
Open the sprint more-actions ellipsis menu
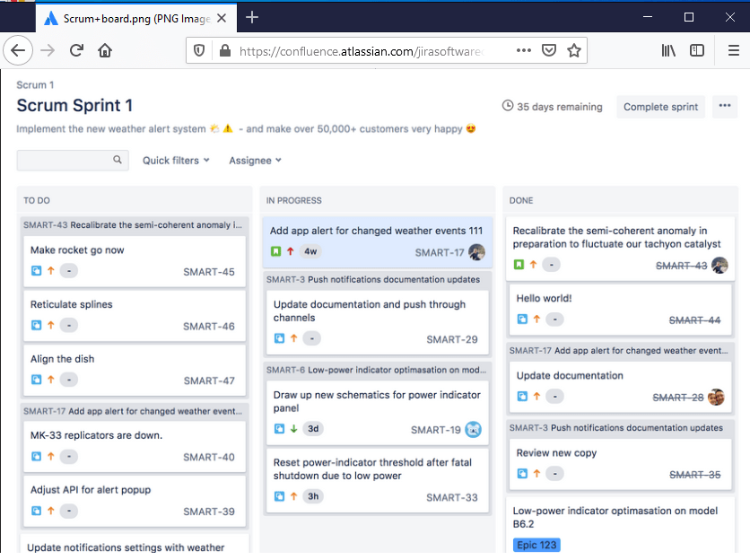(724, 107)
